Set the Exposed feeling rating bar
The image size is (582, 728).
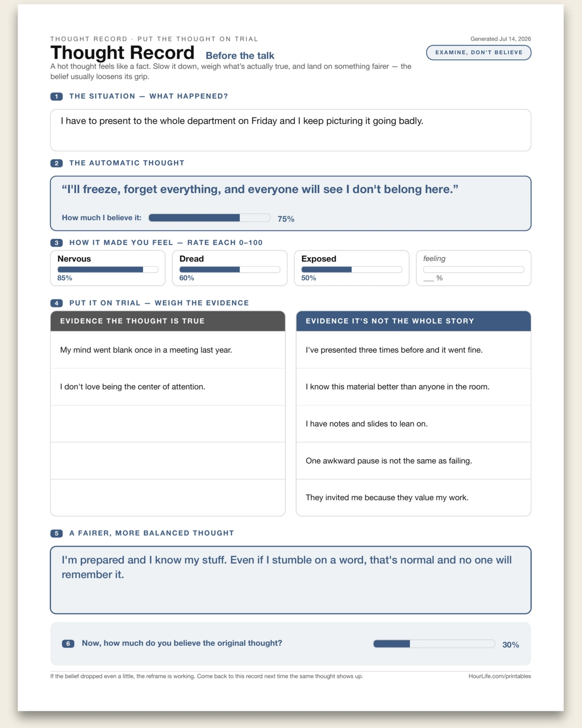[x=352, y=269]
